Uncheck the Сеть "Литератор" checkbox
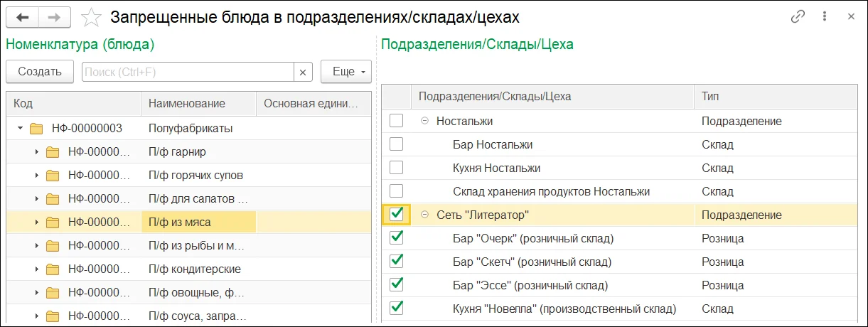Screen dimensions: 868x327 click(397, 214)
